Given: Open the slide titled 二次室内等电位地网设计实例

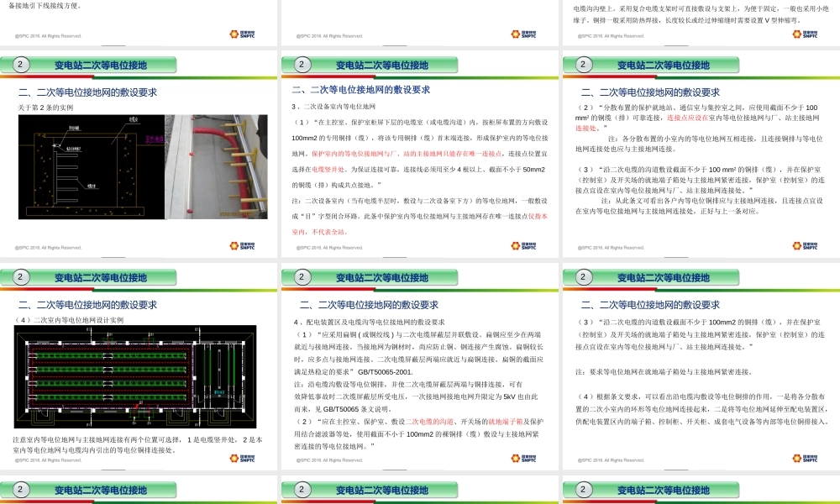Looking at the screenshot, I should click(139, 367).
